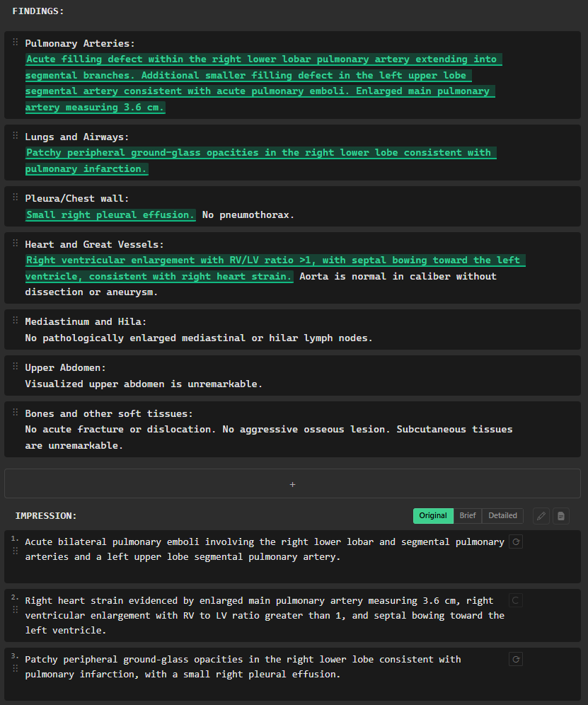Image resolution: width=588 pixels, height=705 pixels.
Task: Click the 'No pathologically enlarged mediastinal' findings text
Action: pos(199,338)
